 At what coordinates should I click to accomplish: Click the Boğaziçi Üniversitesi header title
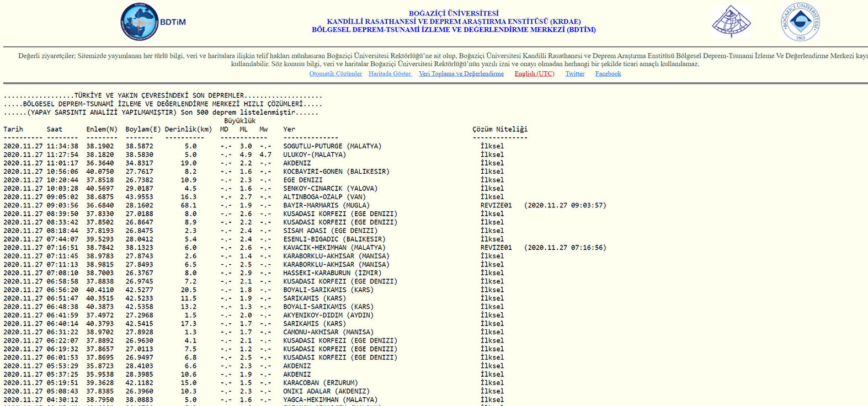pyautogui.click(x=454, y=13)
